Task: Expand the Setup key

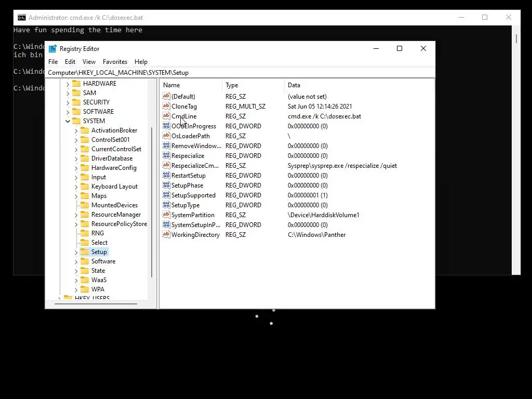Action: 76,252
